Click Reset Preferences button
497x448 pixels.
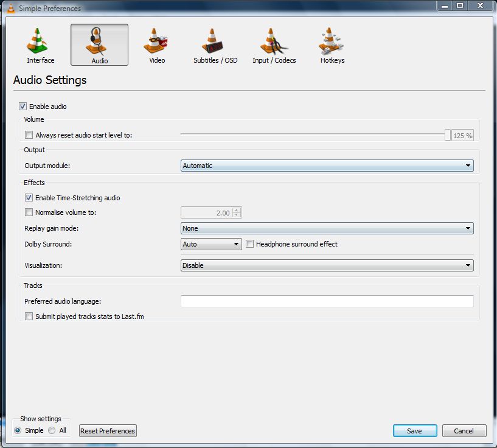pyautogui.click(x=108, y=431)
